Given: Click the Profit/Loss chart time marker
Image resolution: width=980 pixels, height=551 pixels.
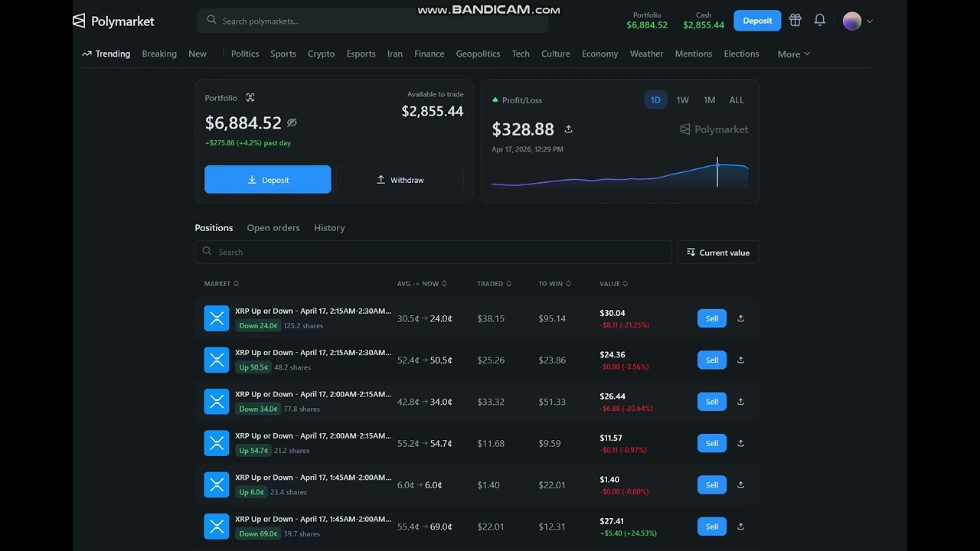Looking at the screenshot, I should 717,171.
